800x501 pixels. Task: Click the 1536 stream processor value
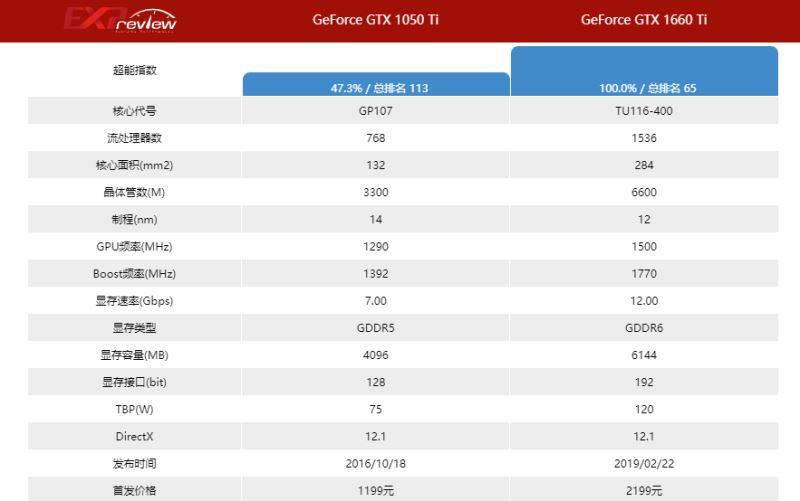pos(644,138)
